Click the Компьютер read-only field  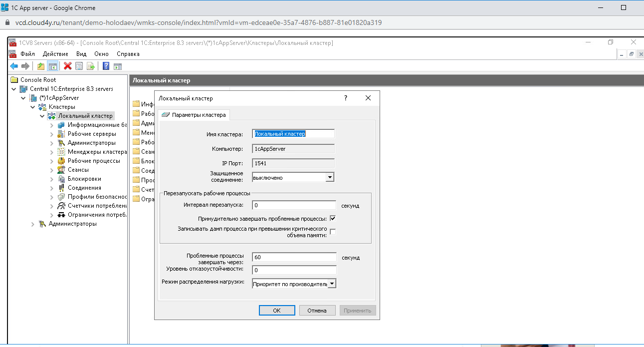click(293, 149)
